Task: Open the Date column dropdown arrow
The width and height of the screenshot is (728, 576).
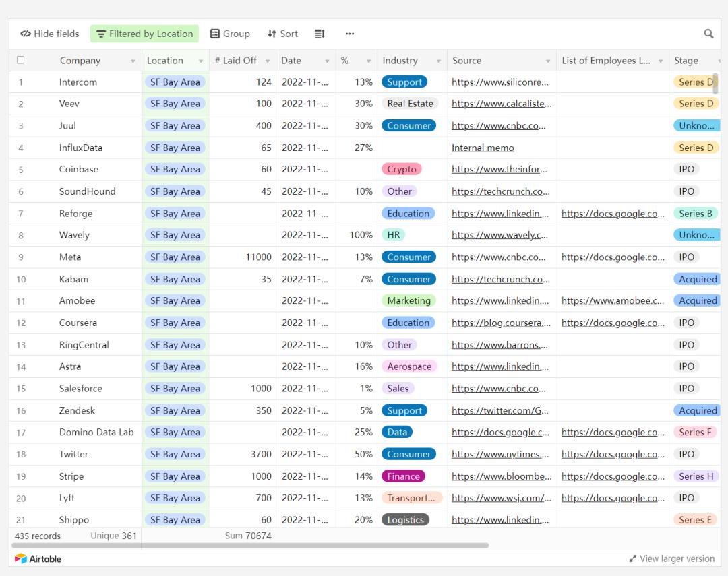Action: (327, 61)
